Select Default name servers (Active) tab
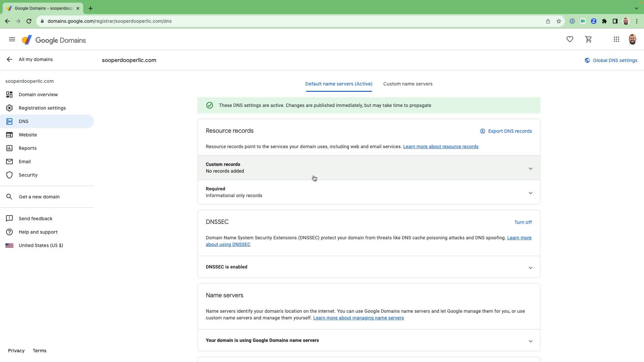Screen dimensions: 644x362 pos(338,84)
